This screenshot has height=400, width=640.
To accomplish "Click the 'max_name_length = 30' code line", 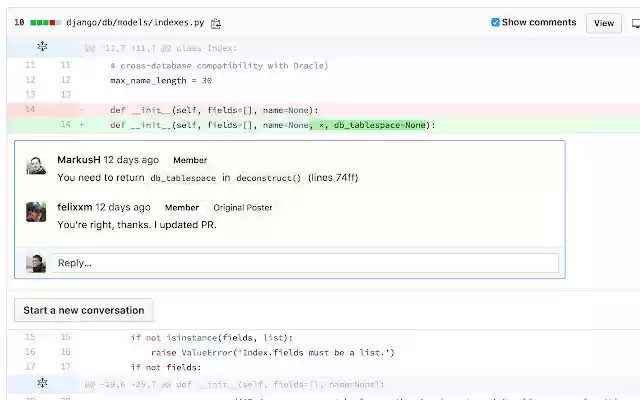I will pyautogui.click(x=161, y=80).
